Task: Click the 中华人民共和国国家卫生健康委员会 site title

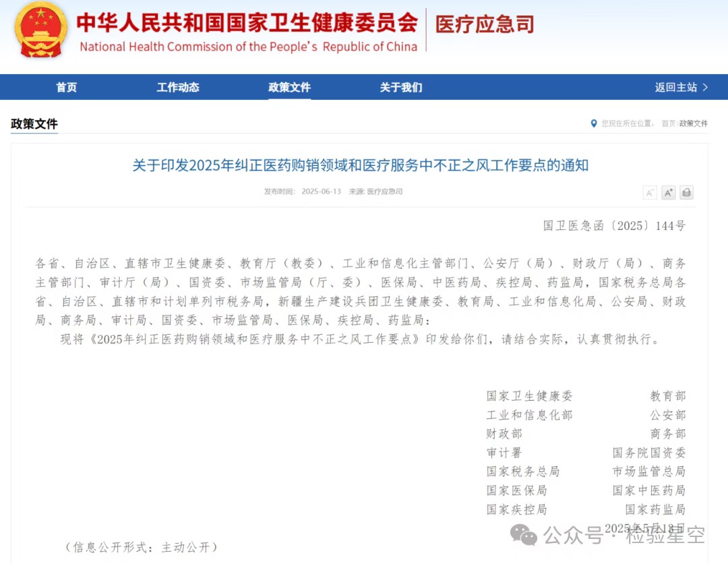Action: coord(247,22)
